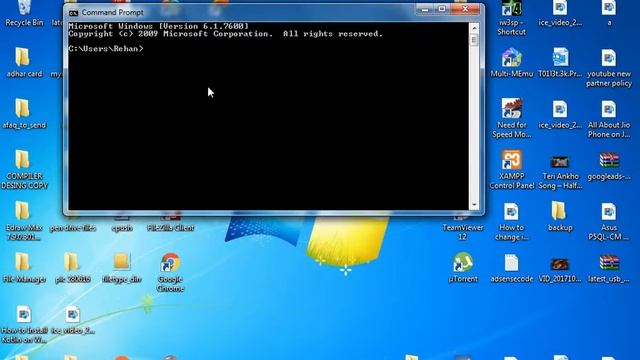Image resolution: width=640 pixels, height=360 pixels.
Task: Open the file named a
Action: coord(609,13)
